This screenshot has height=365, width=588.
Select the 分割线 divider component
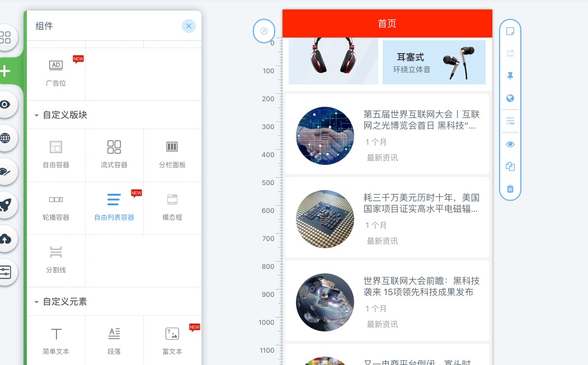(x=56, y=260)
